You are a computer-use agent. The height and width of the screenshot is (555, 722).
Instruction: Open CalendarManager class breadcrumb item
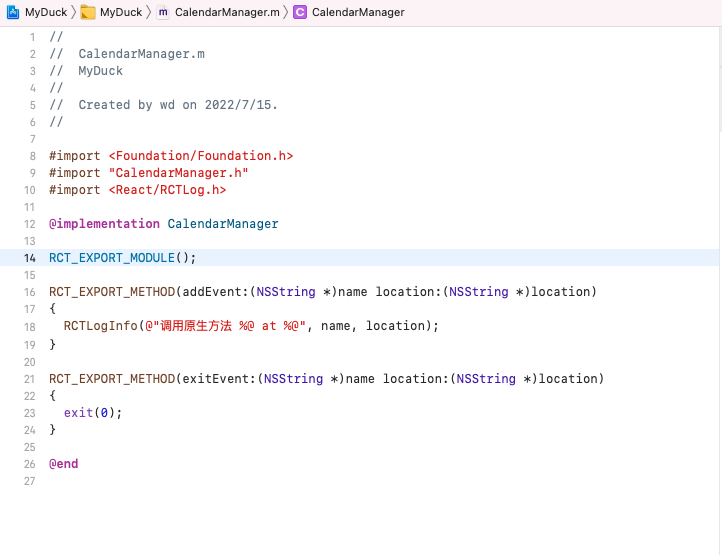358,12
